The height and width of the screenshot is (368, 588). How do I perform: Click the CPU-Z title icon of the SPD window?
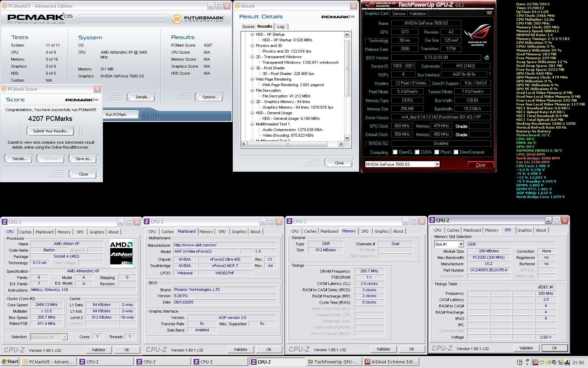tap(433, 220)
